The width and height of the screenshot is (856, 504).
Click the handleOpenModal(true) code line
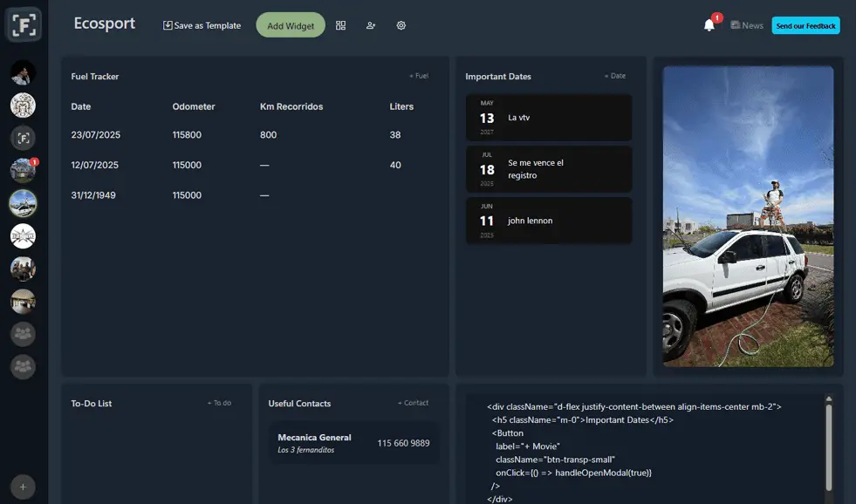[573, 473]
